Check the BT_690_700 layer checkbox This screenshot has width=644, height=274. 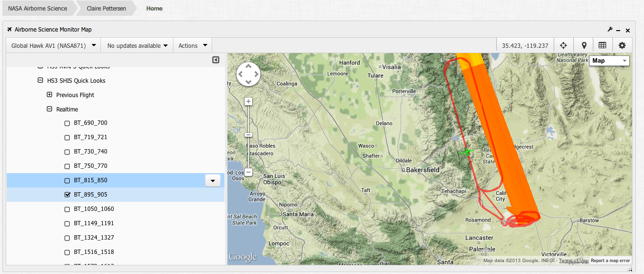tap(67, 123)
